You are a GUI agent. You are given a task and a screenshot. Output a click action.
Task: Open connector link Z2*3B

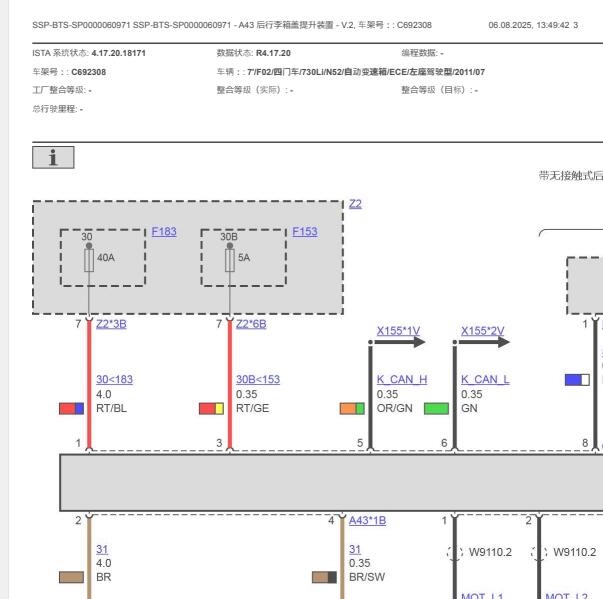111,324
